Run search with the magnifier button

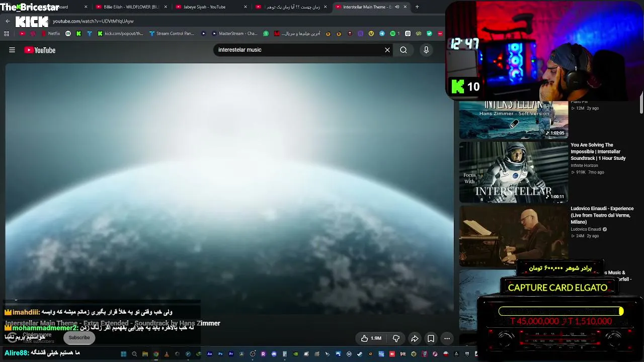[404, 50]
